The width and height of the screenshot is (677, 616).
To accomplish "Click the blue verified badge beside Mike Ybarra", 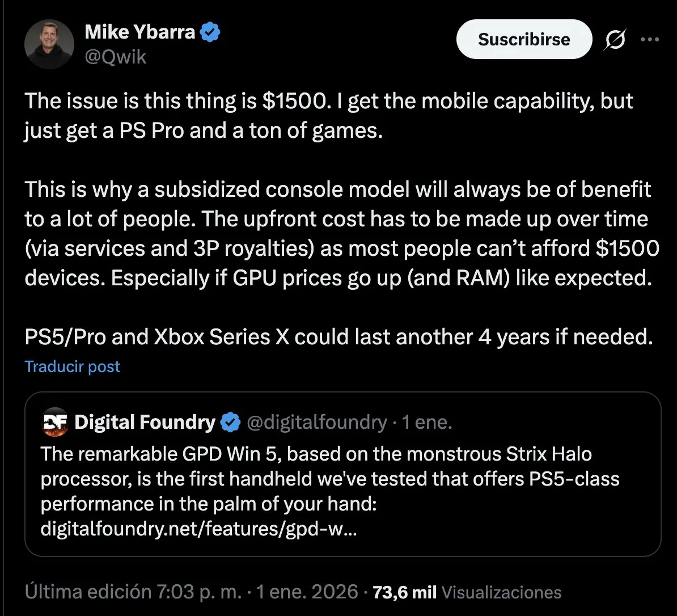I will (x=211, y=33).
